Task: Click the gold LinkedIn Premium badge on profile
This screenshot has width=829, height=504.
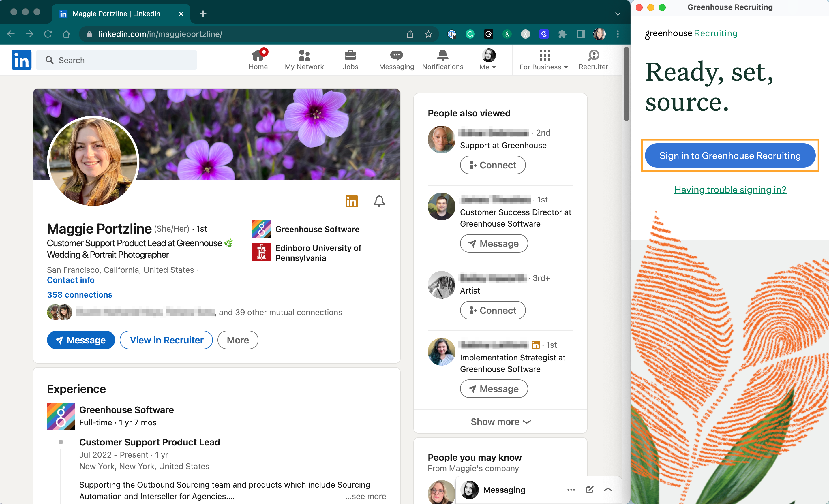Action: tap(351, 201)
